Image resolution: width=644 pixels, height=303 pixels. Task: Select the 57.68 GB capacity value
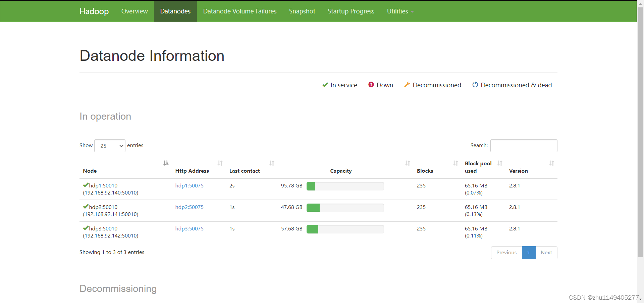coord(291,229)
